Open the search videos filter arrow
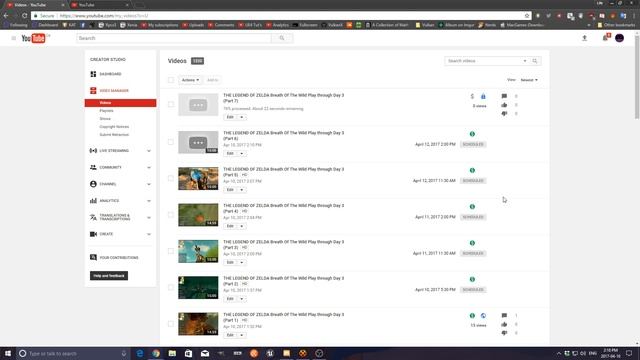The width and height of the screenshot is (640, 360). [x=525, y=61]
